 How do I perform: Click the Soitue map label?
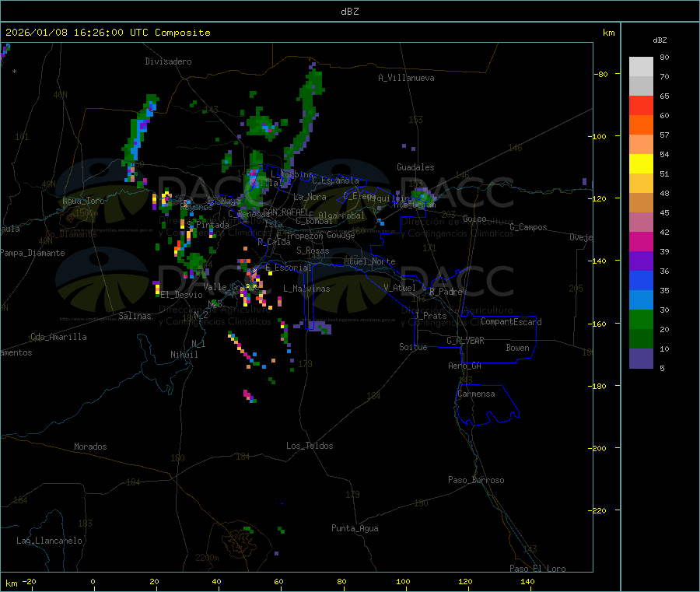click(x=414, y=347)
